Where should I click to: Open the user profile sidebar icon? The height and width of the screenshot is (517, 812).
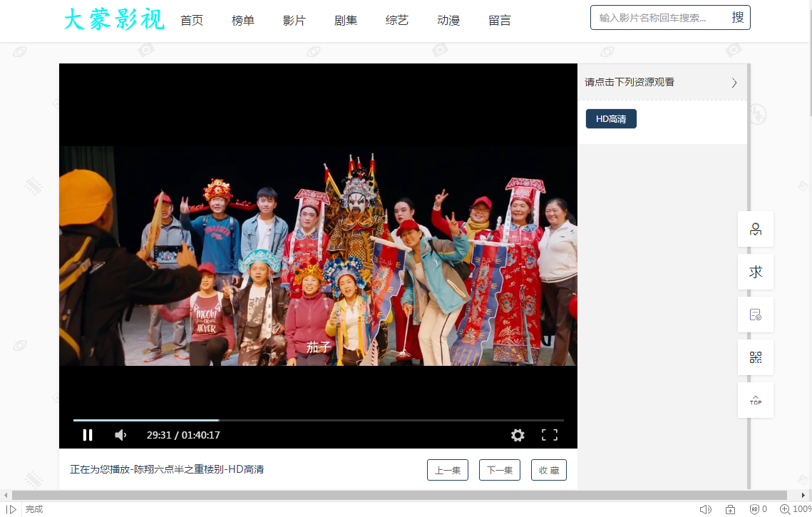tap(756, 229)
